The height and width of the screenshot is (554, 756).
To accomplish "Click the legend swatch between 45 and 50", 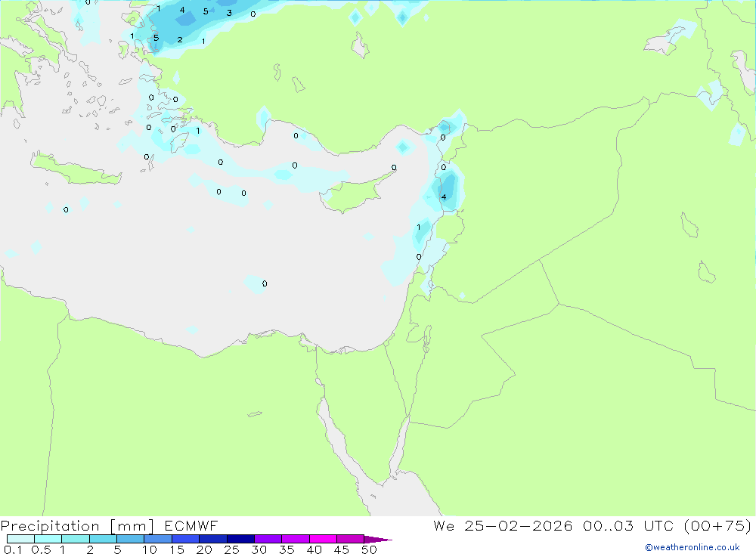I will [x=350, y=539].
